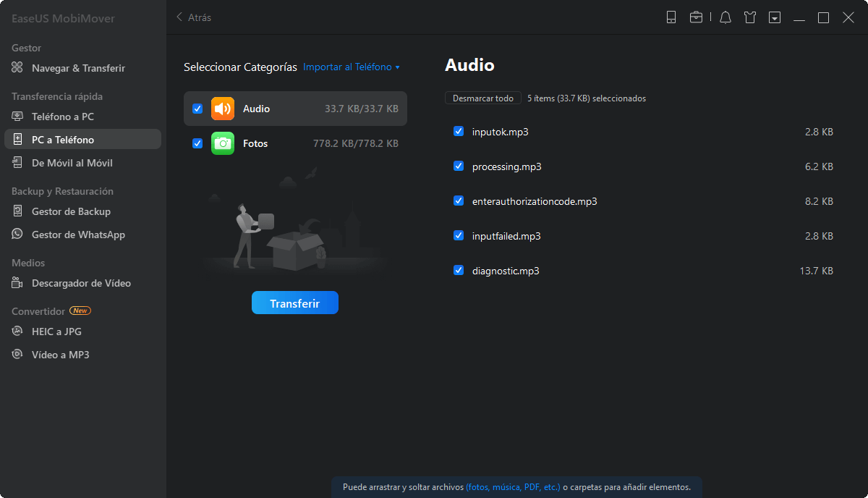The height and width of the screenshot is (498, 868).
Task: Open the briefcase toolbox icon
Action: point(696,17)
